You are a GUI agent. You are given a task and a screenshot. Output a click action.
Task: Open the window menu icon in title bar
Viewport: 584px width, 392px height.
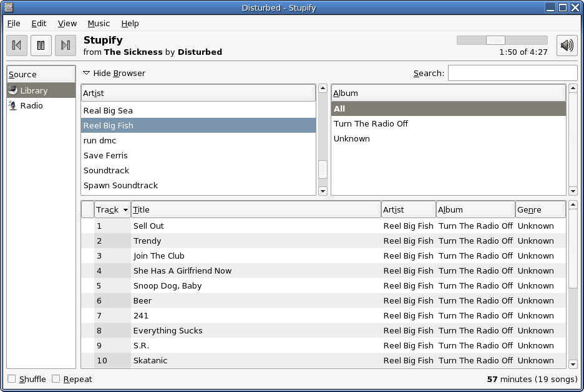coord(8,7)
